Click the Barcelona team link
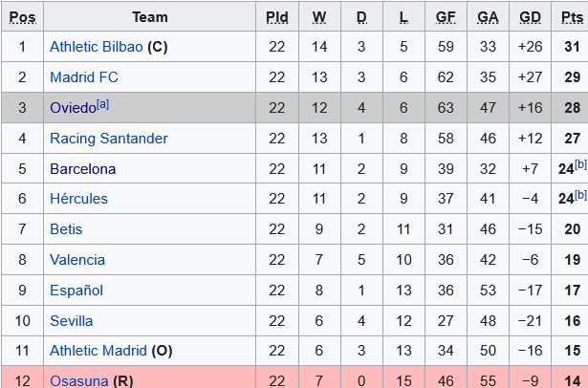Image resolution: width=588 pixels, height=388 pixels. click(83, 169)
